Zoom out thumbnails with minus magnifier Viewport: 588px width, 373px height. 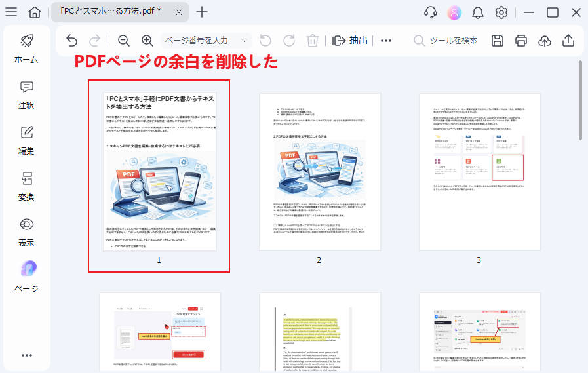click(123, 40)
